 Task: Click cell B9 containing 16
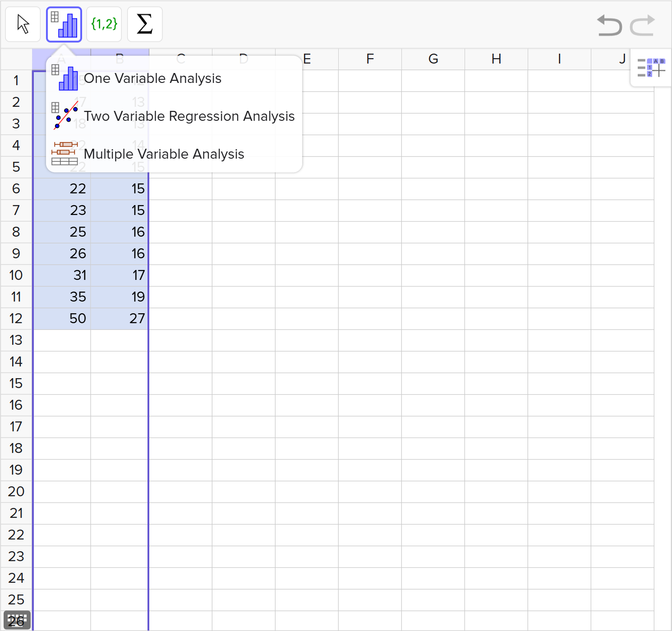pyautogui.click(x=120, y=254)
